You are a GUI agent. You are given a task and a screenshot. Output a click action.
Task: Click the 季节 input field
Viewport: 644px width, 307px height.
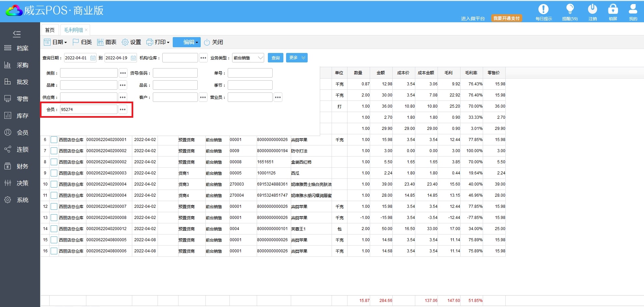250,85
